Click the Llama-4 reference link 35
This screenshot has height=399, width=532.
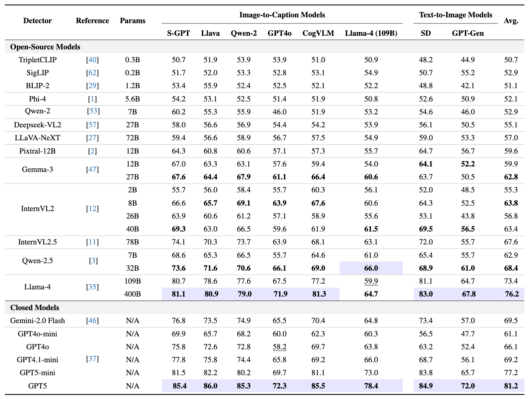(x=92, y=287)
